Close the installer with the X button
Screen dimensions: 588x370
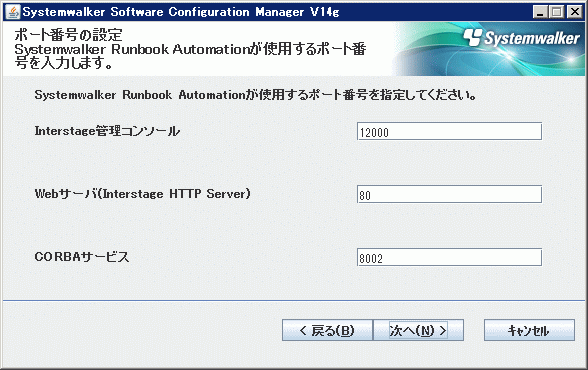[574, 12]
